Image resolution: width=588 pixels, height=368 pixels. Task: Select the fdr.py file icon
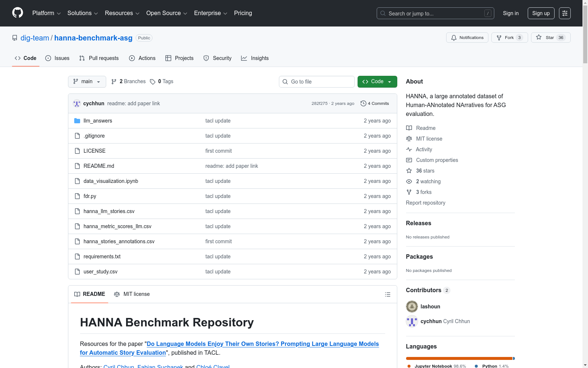coord(77,196)
